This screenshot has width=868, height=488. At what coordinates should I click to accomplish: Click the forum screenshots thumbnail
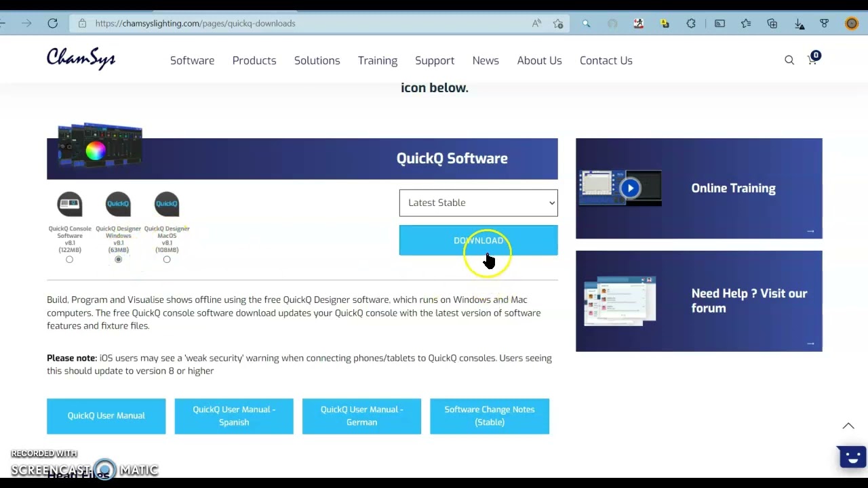tap(620, 300)
